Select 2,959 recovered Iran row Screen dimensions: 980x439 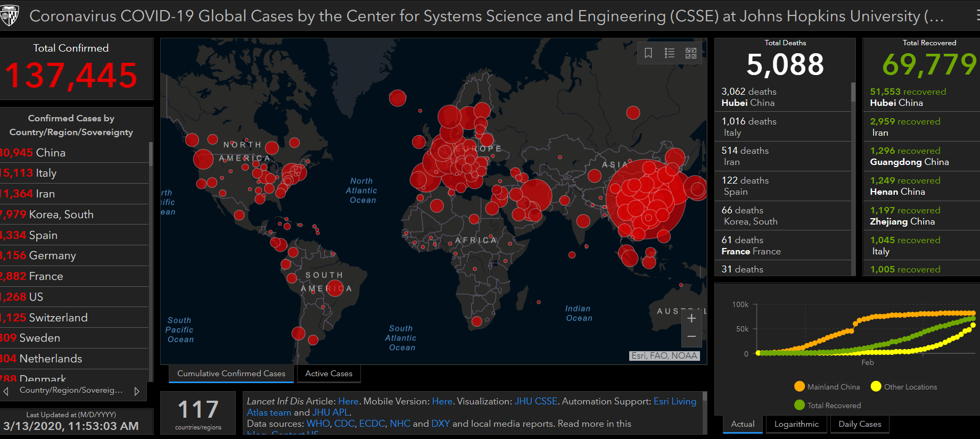click(x=921, y=127)
